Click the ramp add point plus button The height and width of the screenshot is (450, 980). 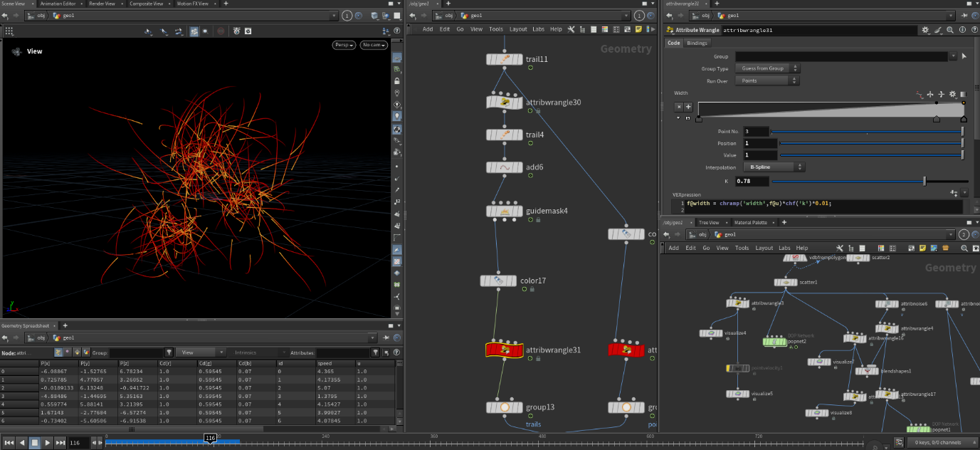click(688, 106)
